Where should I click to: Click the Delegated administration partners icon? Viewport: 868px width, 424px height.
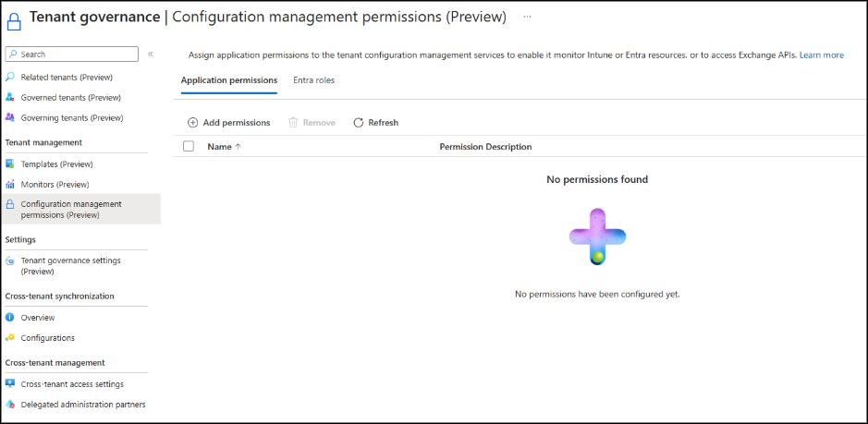click(10, 404)
